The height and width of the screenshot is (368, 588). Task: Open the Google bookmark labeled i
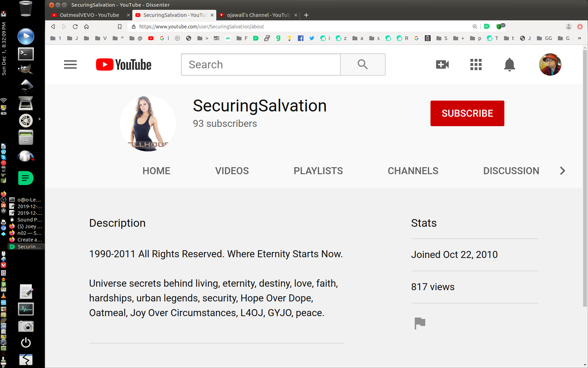click(x=164, y=38)
